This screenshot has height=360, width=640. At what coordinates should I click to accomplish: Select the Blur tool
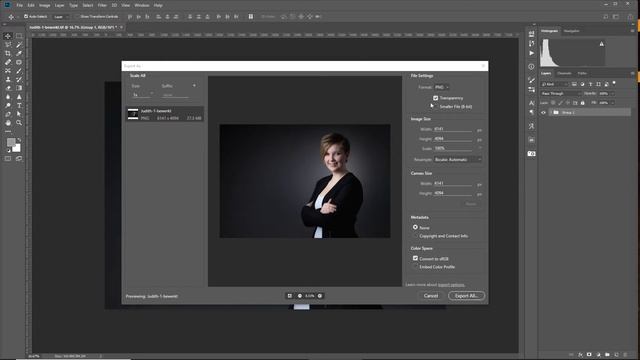(8, 97)
